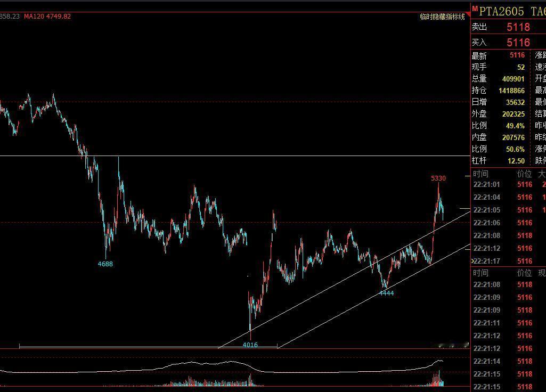Click the last volume bars in volume panel
The height and width of the screenshot is (392, 546).
tap(438, 379)
